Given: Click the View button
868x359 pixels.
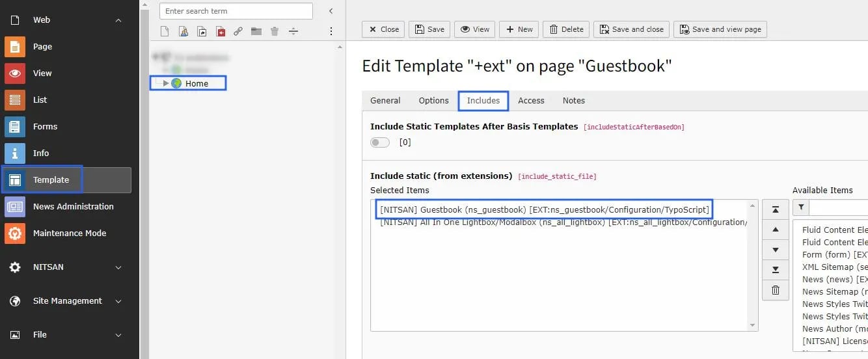Looking at the screenshot, I should point(475,29).
